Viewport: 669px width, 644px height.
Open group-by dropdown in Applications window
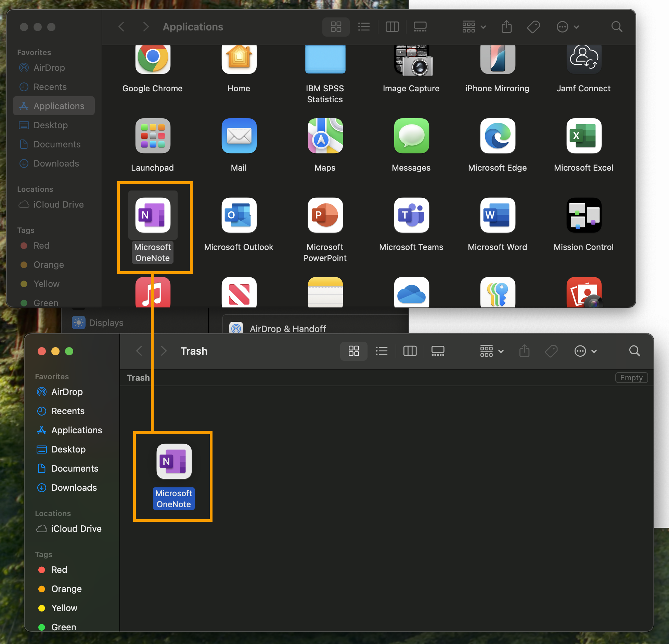click(x=474, y=27)
